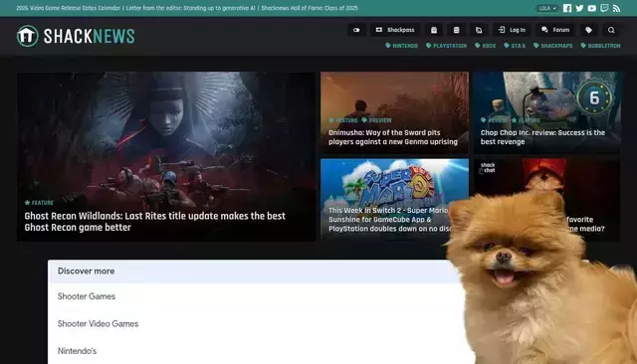The image size is (637, 364).
Task: Open the Shacknews Twitch channel
Action: click(x=604, y=8)
